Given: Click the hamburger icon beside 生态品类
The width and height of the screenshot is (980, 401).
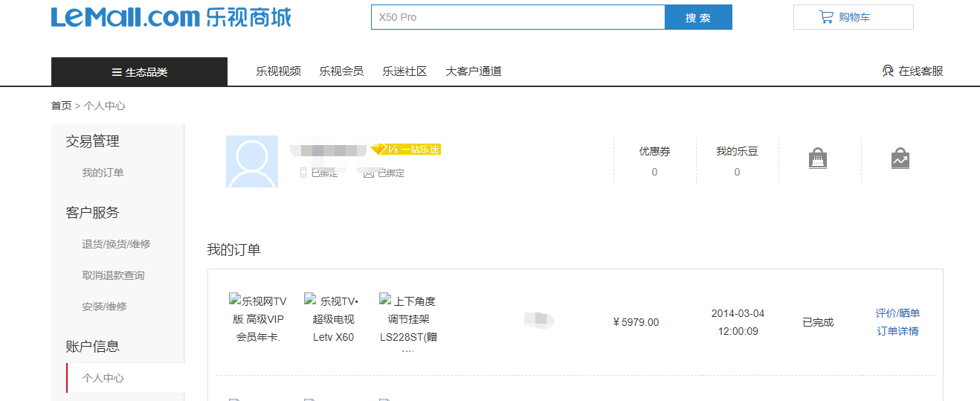Looking at the screenshot, I should point(117,72).
